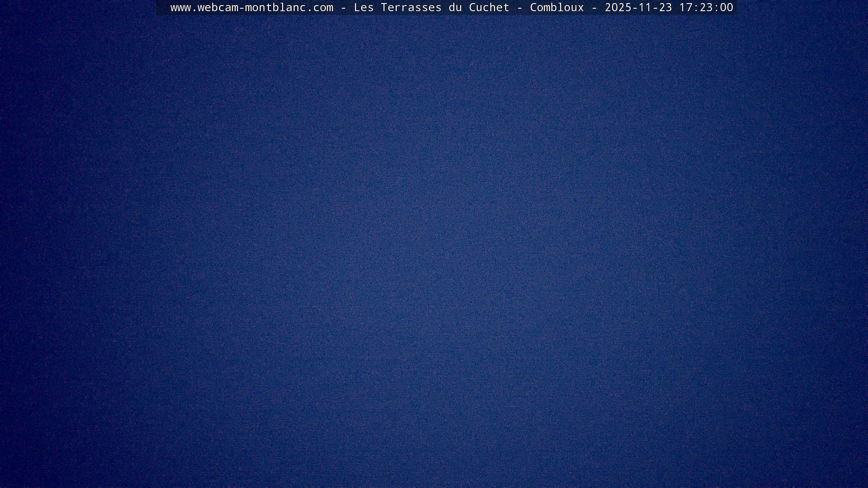Click the word "du" in the caption

pyautogui.click(x=455, y=7)
